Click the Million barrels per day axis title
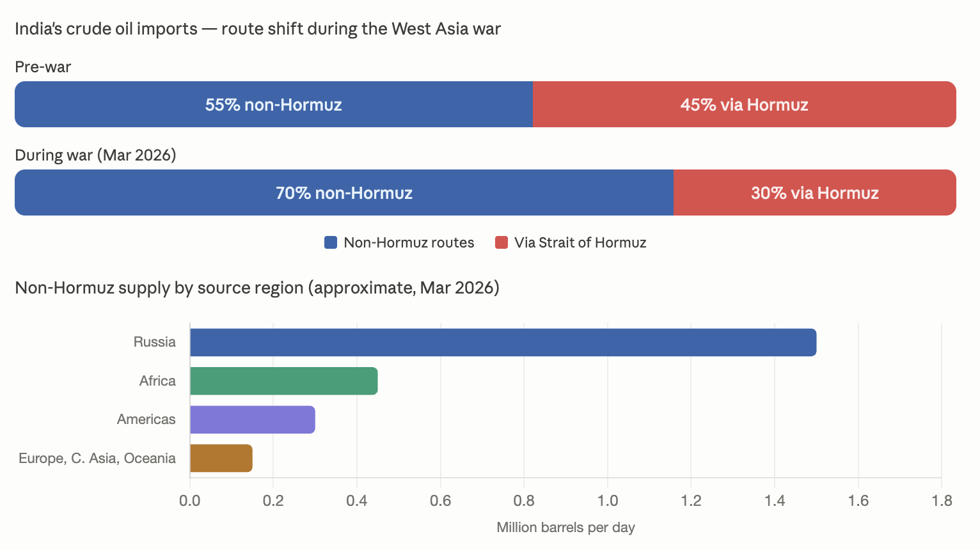The image size is (980, 550). (565, 528)
